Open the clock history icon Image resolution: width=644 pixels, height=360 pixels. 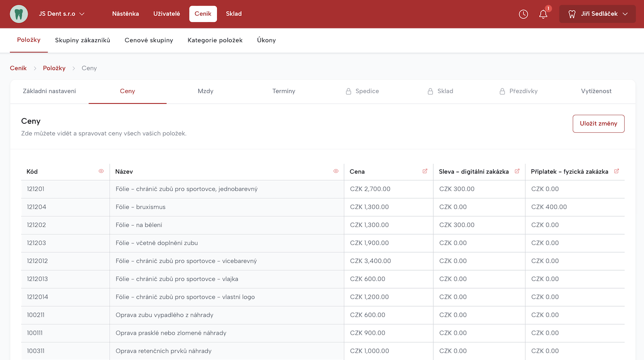point(523,14)
